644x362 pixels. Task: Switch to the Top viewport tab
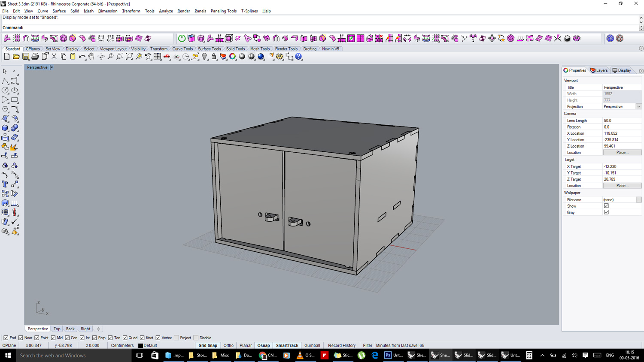57,329
